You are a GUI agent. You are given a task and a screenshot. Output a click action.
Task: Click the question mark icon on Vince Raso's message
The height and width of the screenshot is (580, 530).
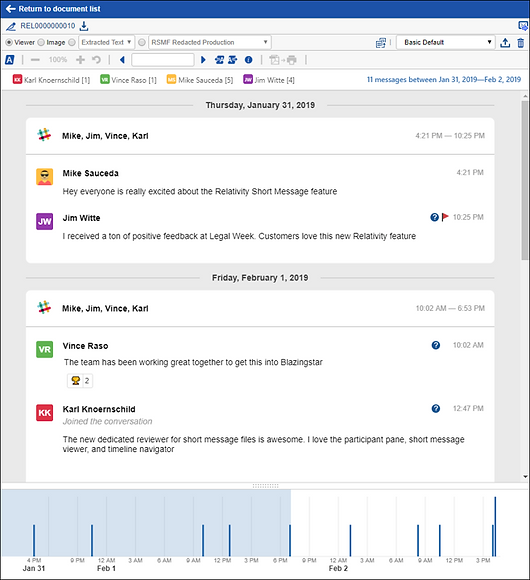point(436,345)
